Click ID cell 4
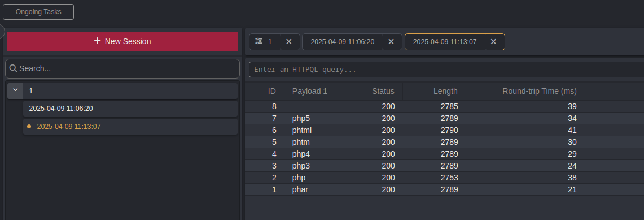This screenshot has width=644, height=220. [x=274, y=154]
